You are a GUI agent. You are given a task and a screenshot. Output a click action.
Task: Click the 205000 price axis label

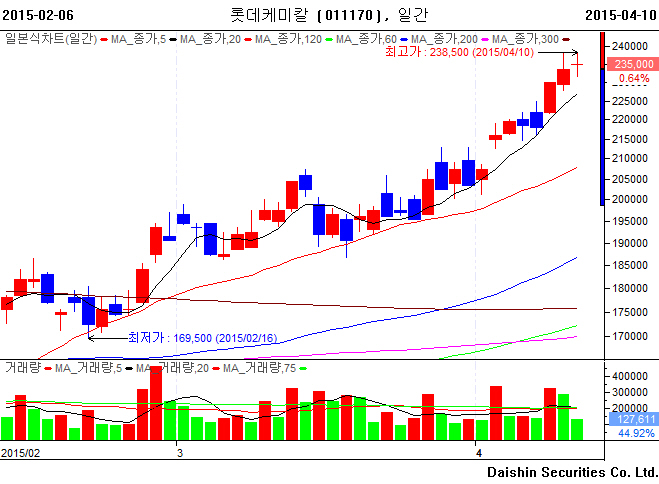(x=630, y=179)
